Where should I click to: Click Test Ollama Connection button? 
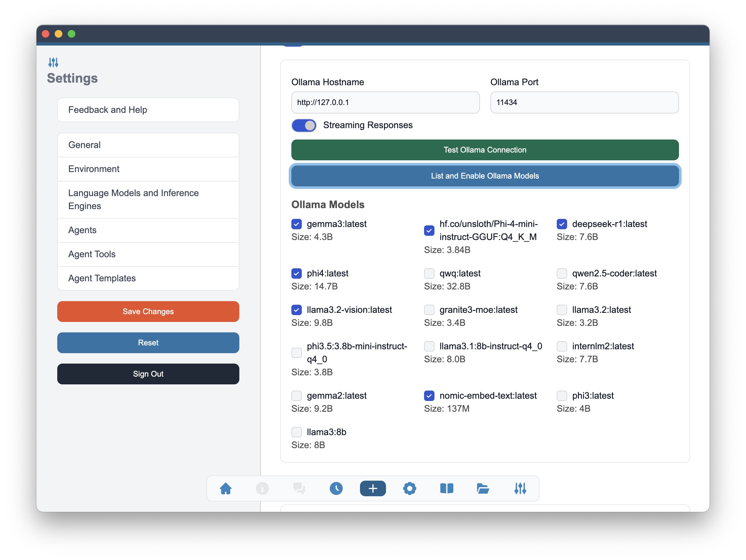click(485, 150)
